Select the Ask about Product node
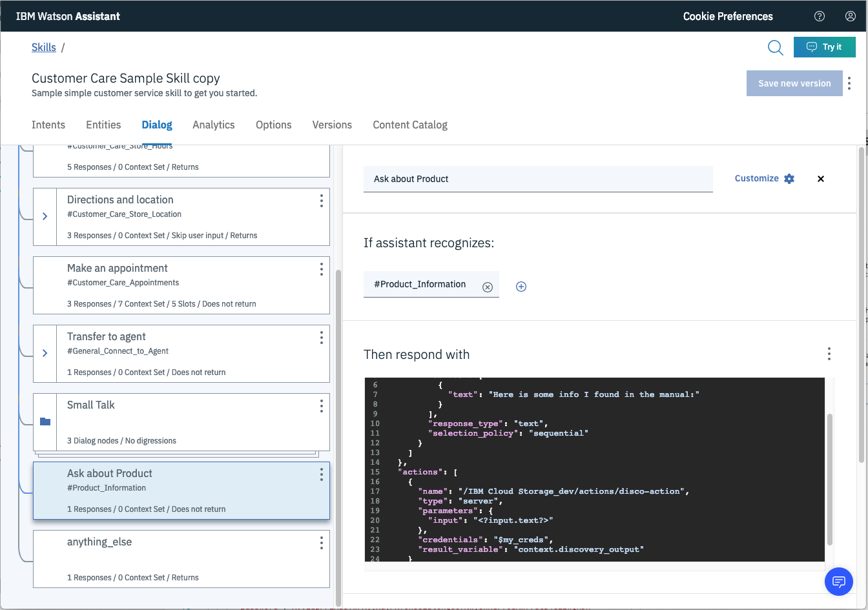The height and width of the screenshot is (610, 868). click(181, 491)
